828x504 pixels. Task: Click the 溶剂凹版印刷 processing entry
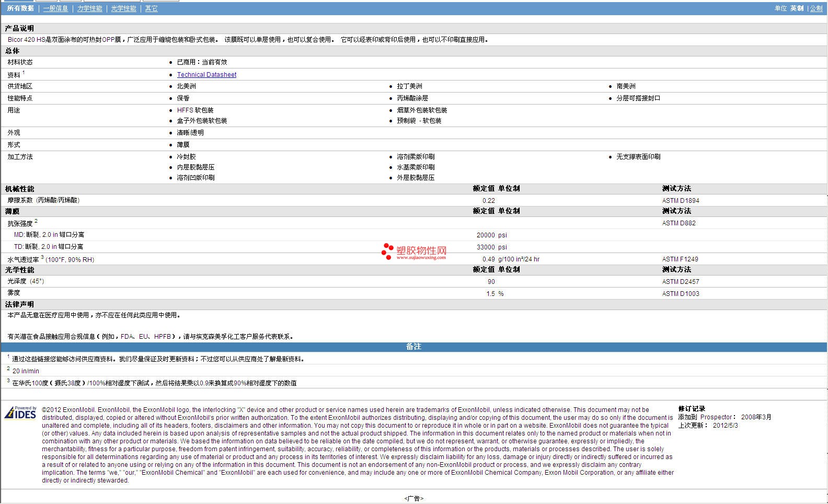click(195, 178)
